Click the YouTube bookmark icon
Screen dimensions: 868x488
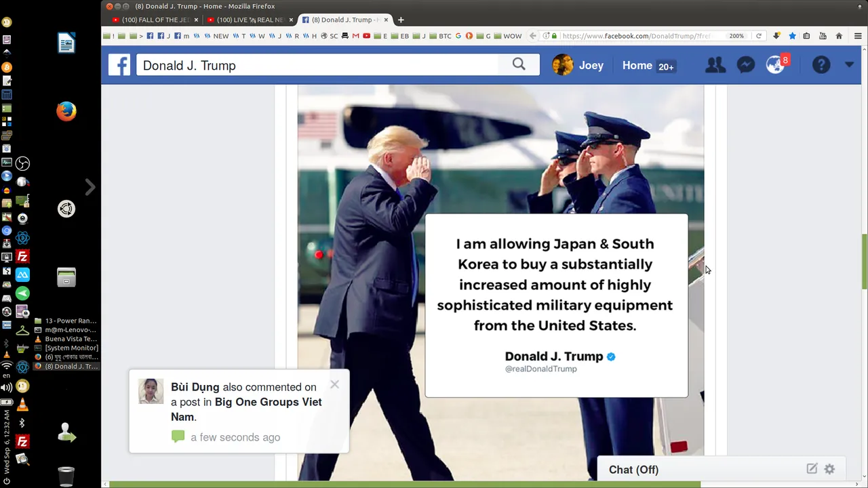(366, 36)
